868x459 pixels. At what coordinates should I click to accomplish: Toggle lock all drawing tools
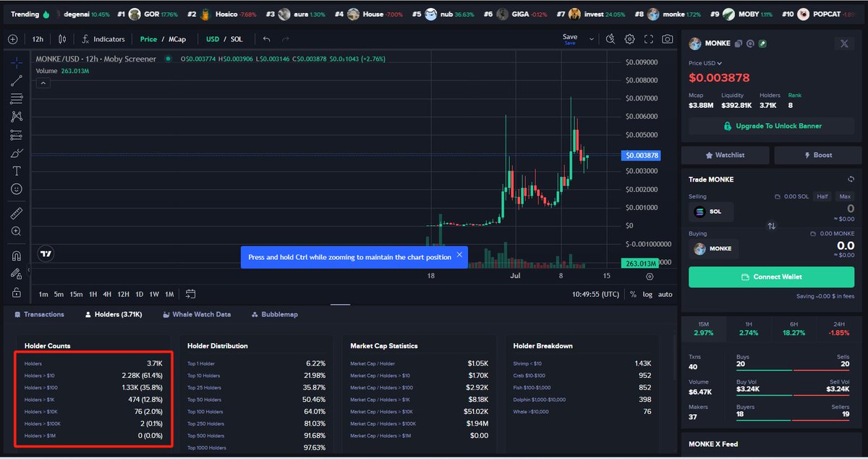pos(16,292)
